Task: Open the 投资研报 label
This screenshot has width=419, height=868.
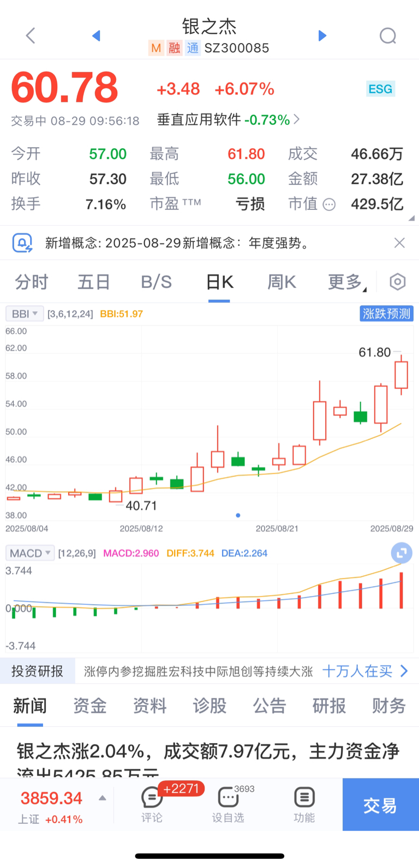Action: tap(38, 671)
